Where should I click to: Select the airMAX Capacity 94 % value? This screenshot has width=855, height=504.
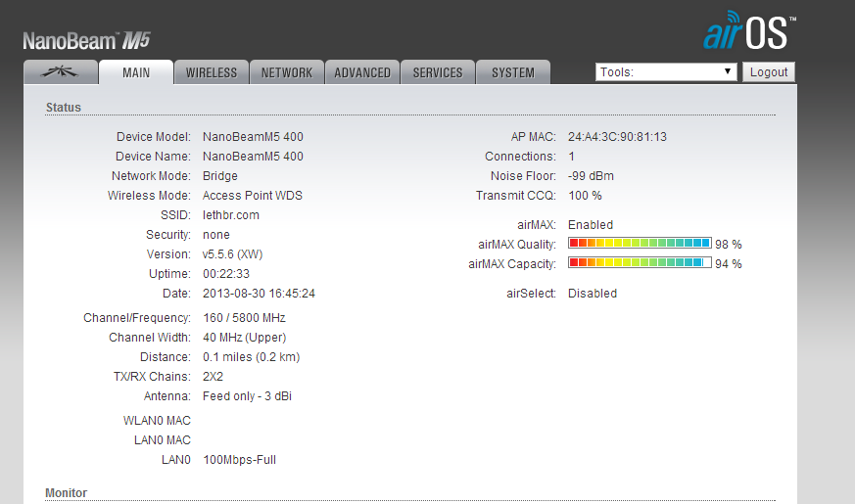tap(729, 264)
